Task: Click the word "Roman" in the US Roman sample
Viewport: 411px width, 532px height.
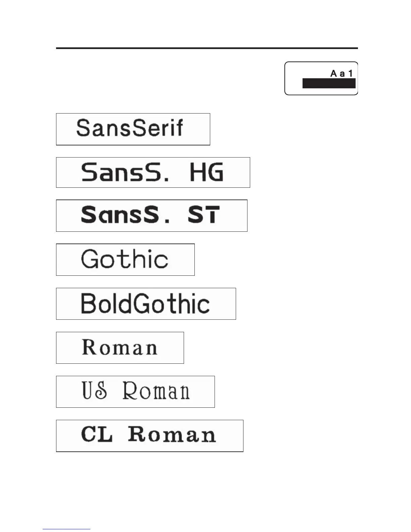Action: (156, 391)
